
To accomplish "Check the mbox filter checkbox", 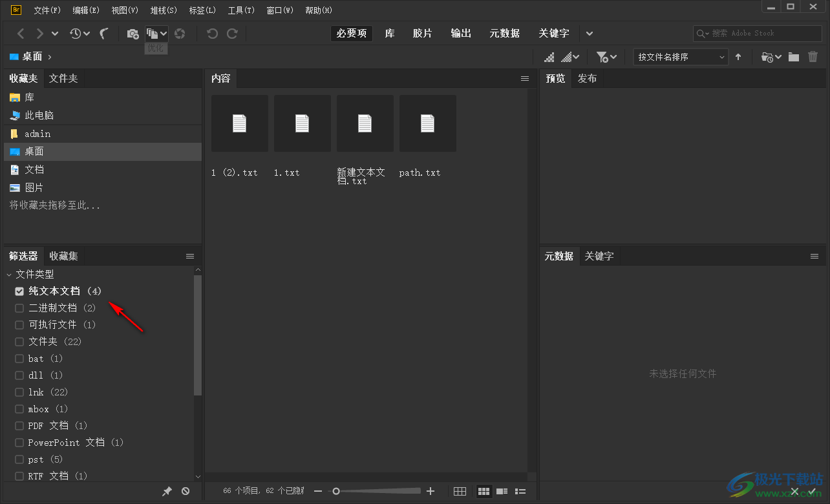I will [x=19, y=408].
